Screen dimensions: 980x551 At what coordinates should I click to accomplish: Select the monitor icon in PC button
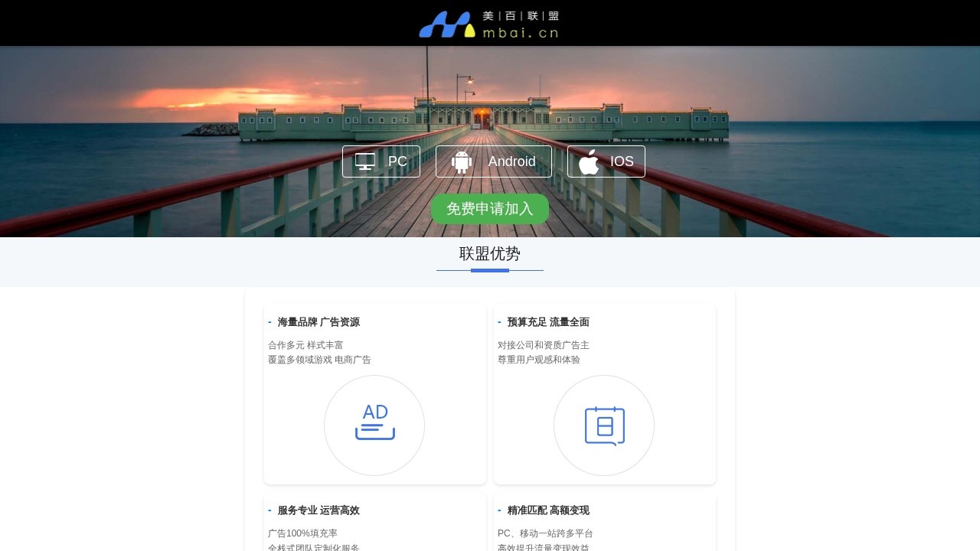[364, 161]
